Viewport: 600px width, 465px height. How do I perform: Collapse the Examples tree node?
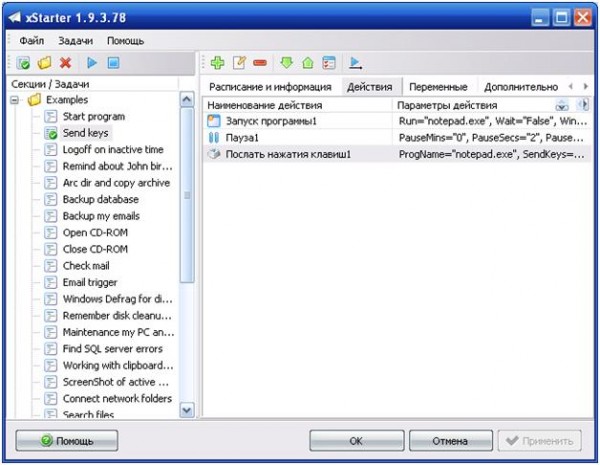click(15, 100)
